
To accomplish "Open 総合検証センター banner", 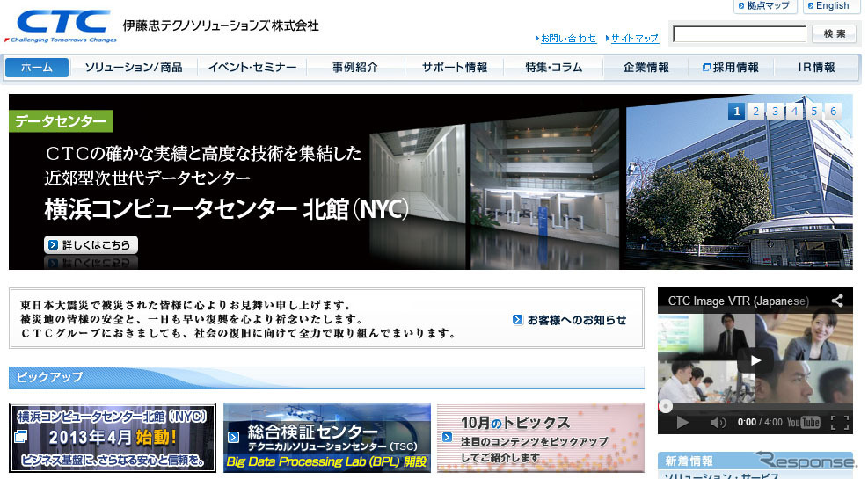I will tap(326, 438).
